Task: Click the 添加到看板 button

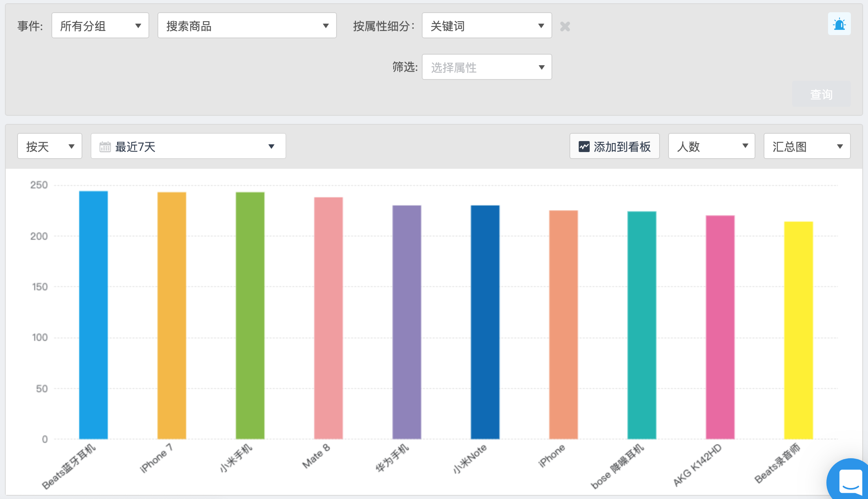Action: [614, 146]
